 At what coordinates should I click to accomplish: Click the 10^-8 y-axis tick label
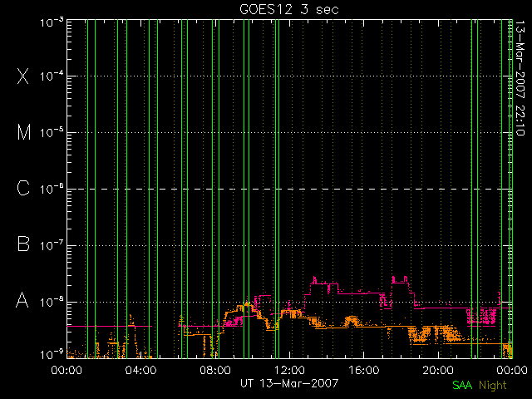pyautogui.click(x=52, y=302)
